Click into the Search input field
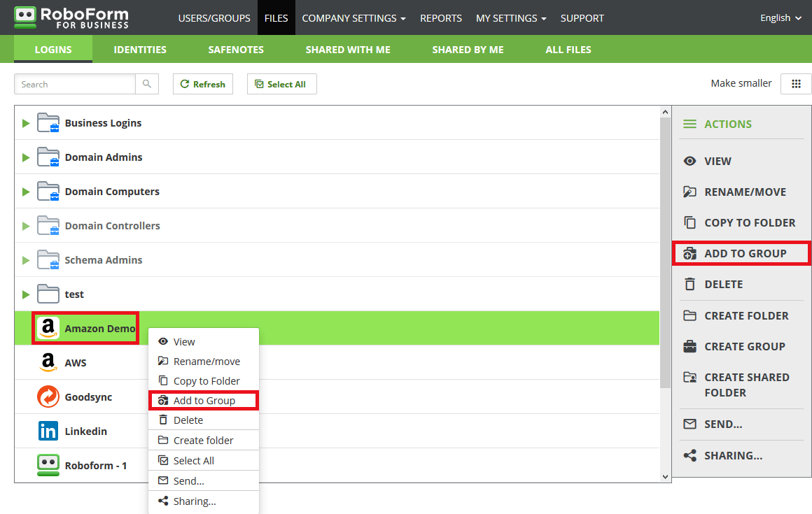This screenshot has height=514, width=812. click(x=75, y=84)
